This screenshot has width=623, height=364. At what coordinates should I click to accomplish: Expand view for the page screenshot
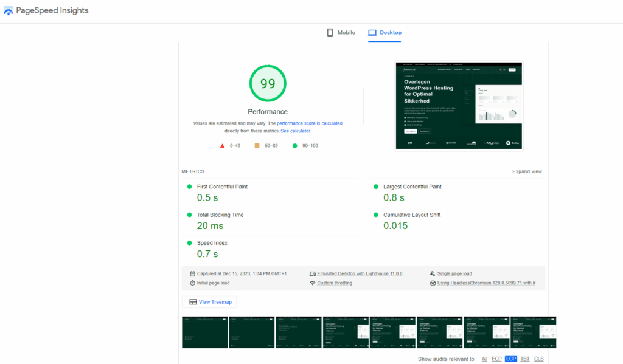tap(527, 171)
